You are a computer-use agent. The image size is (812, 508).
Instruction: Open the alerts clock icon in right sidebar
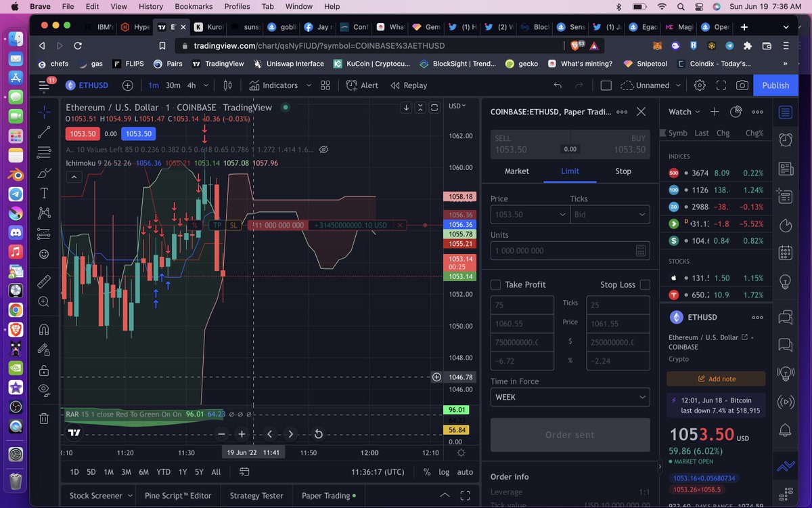(786, 140)
